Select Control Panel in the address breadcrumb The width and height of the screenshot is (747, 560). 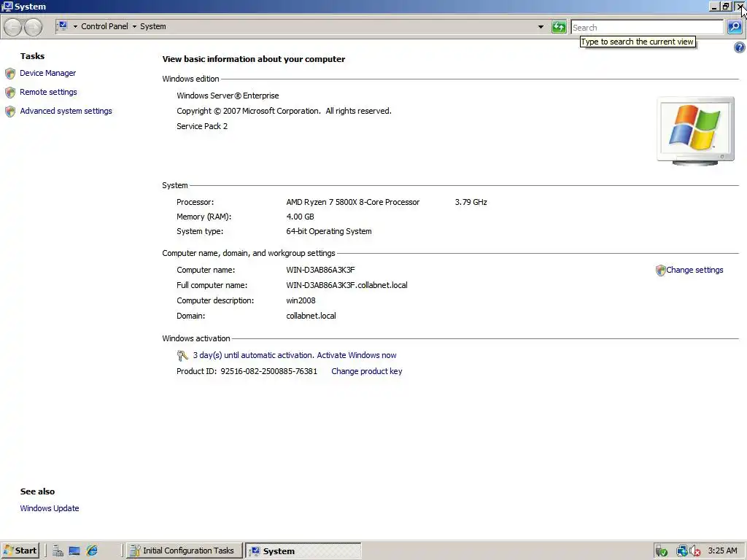[x=104, y=26]
